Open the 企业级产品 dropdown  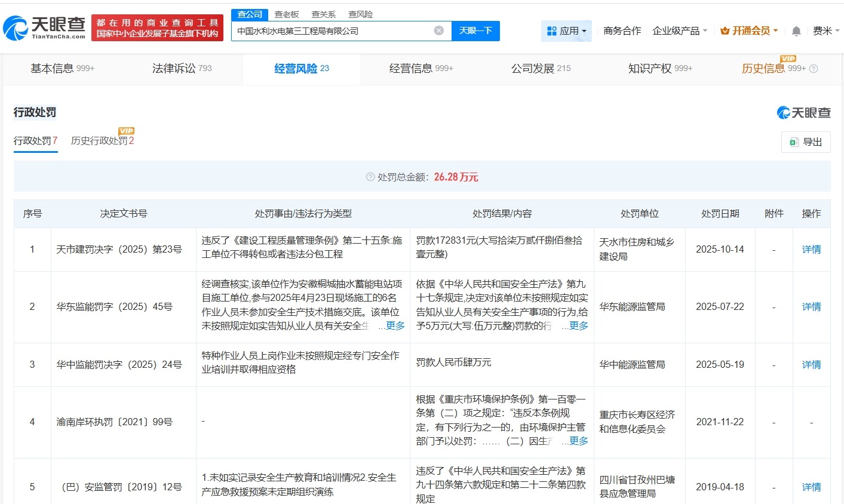pos(678,30)
